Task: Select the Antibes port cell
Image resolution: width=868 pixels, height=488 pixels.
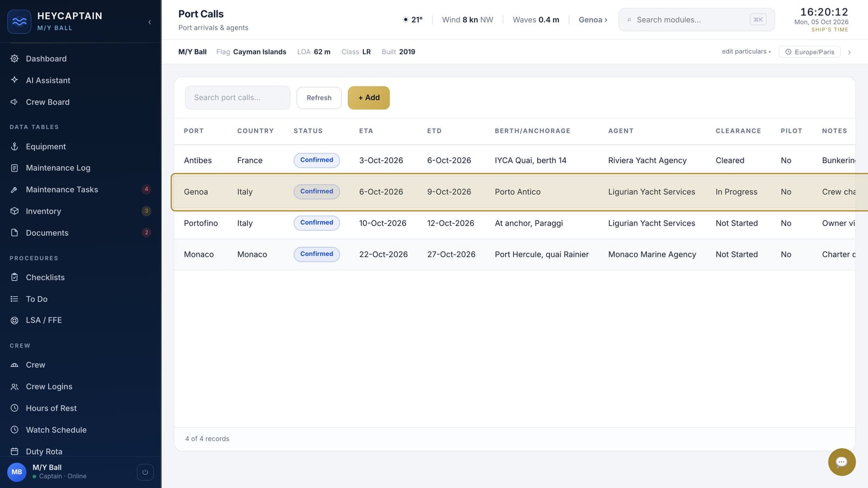Action: (198, 160)
